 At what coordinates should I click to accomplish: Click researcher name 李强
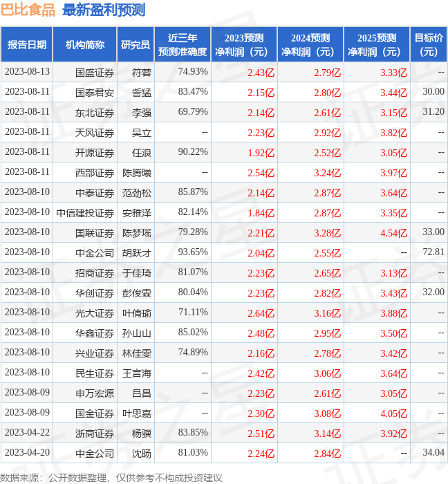click(142, 113)
